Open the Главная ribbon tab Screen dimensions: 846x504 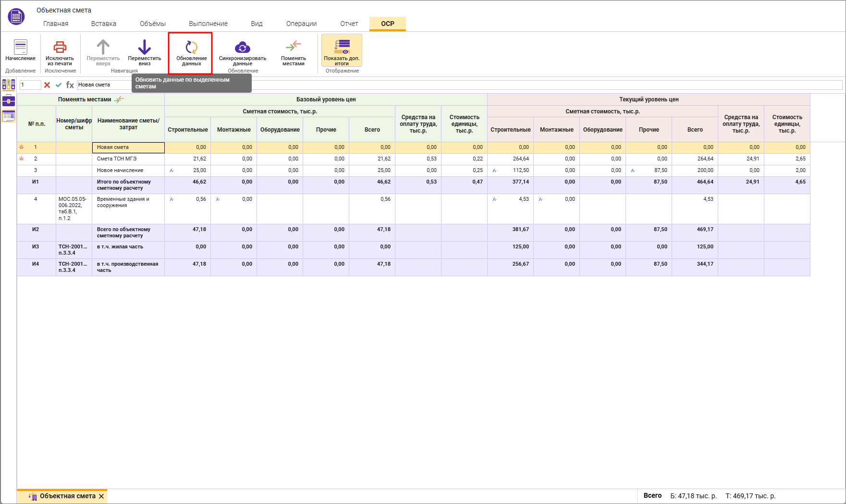[56, 24]
